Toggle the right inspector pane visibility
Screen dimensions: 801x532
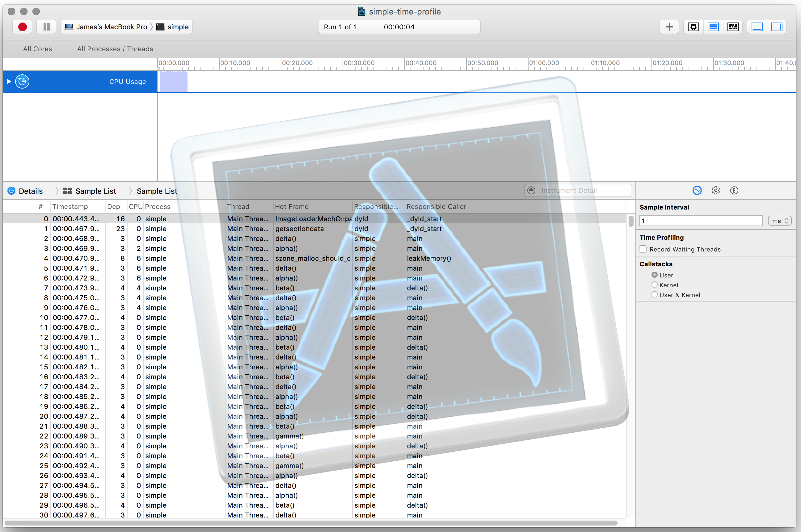(x=777, y=27)
